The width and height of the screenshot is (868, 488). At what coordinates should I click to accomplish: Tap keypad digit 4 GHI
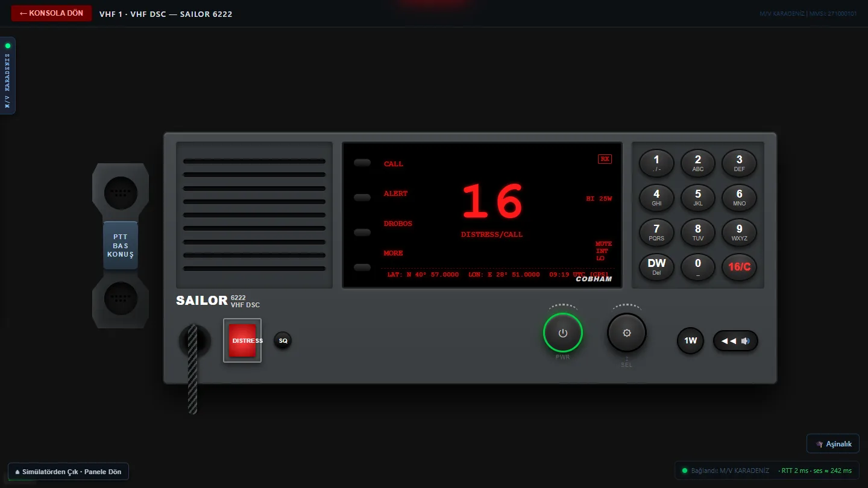[x=656, y=198]
